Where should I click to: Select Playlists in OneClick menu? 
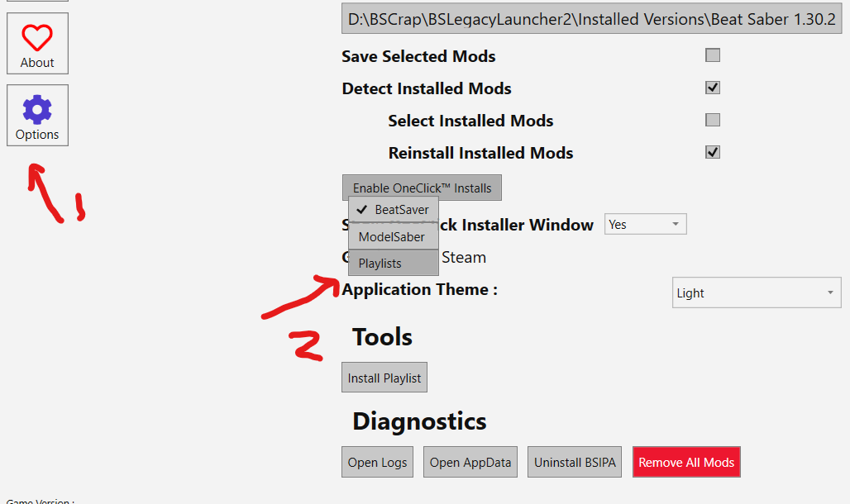(x=394, y=263)
